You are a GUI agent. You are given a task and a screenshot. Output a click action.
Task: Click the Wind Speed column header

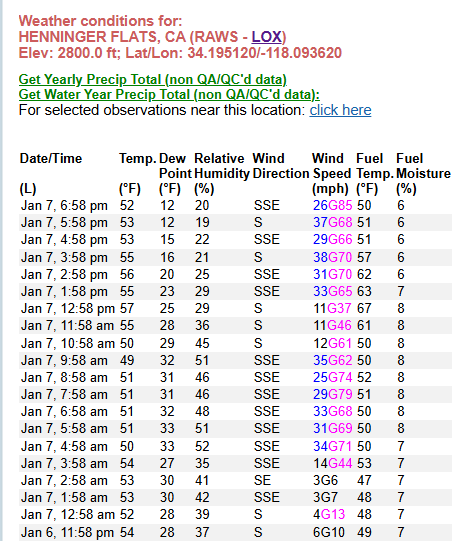[332, 174]
